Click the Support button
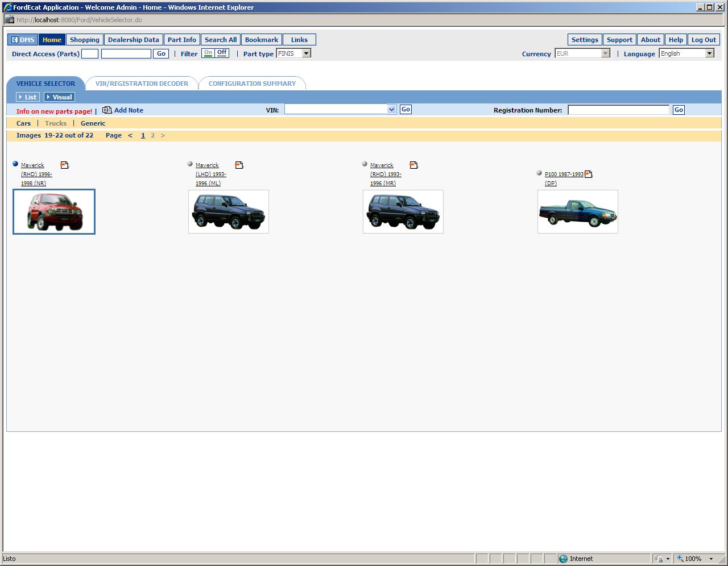The image size is (728, 566). click(x=619, y=40)
